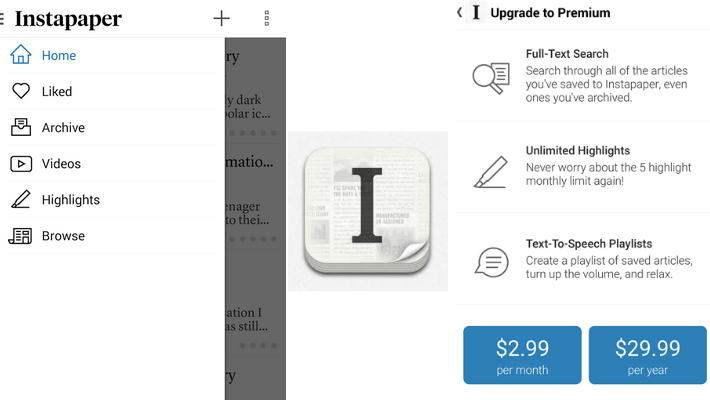Go back from Upgrade to Premium
710x400 pixels.
pyautogui.click(x=459, y=13)
